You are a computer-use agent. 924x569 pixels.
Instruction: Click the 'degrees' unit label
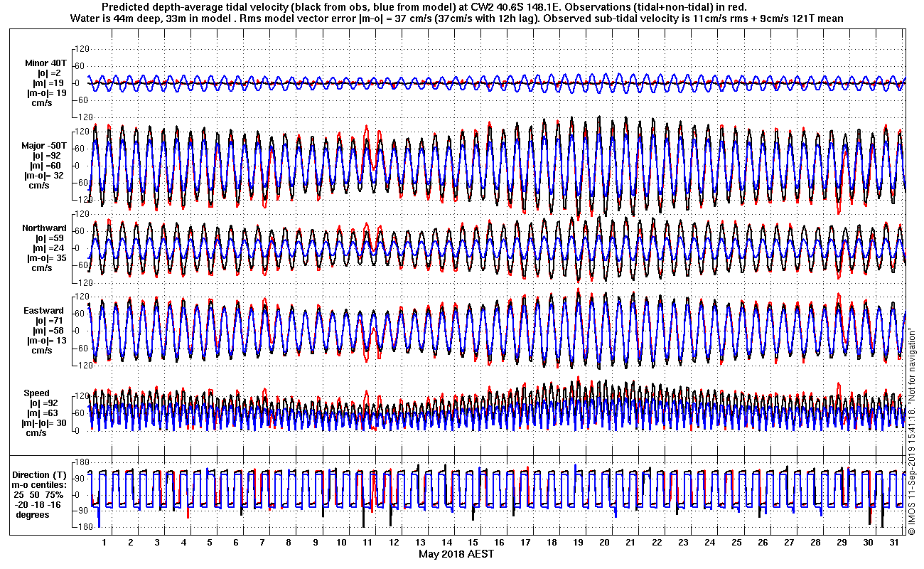(x=33, y=515)
